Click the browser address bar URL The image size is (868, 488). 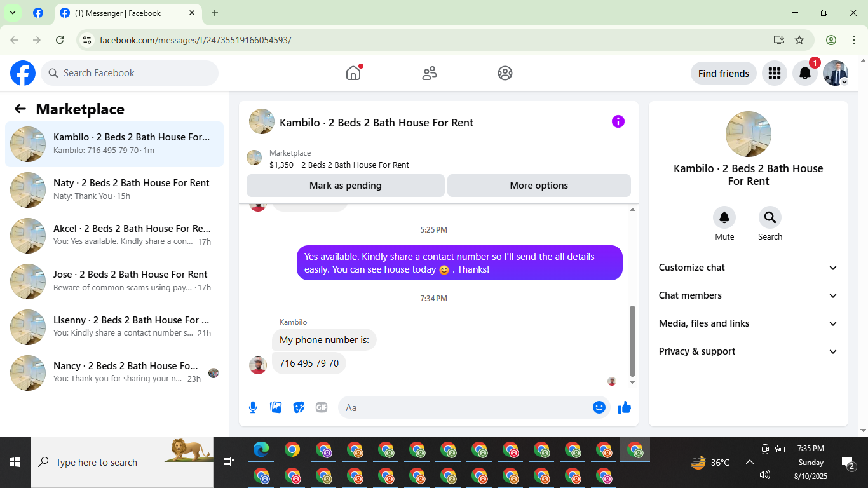(196, 40)
